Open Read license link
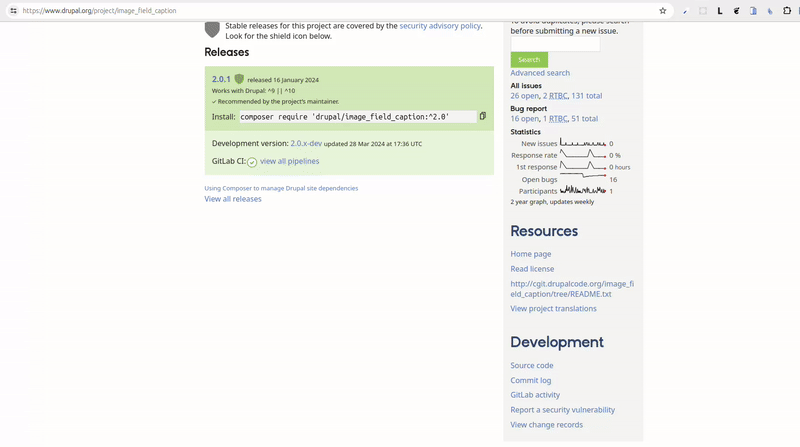The image size is (800, 447). point(532,269)
